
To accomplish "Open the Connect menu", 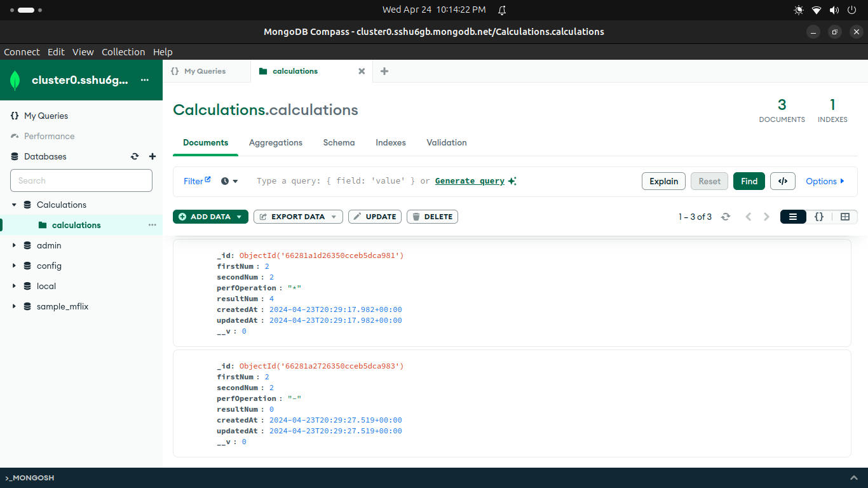I will coord(22,52).
